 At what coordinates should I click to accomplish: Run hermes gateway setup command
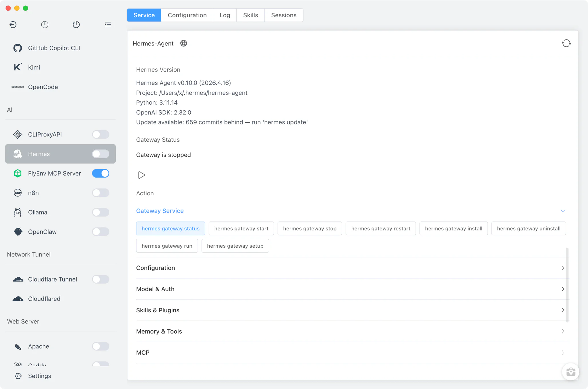pyautogui.click(x=235, y=246)
